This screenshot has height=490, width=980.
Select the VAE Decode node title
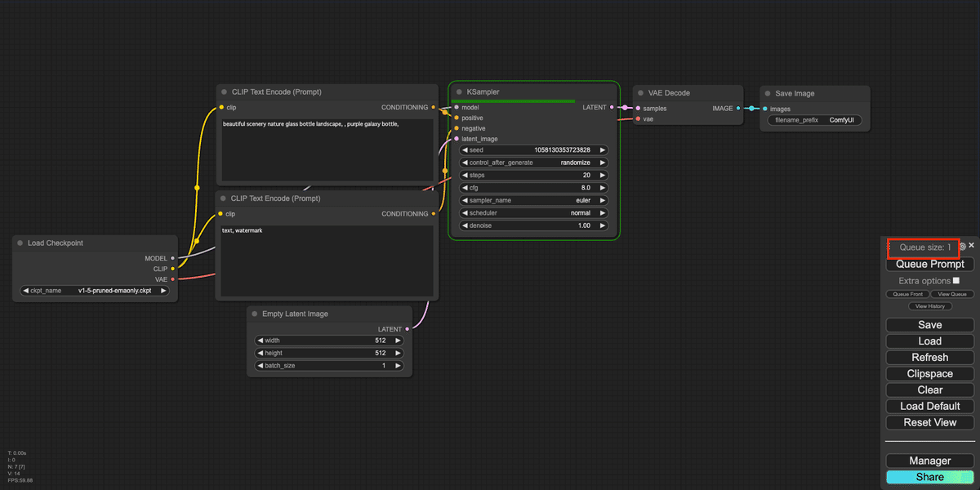670,93
